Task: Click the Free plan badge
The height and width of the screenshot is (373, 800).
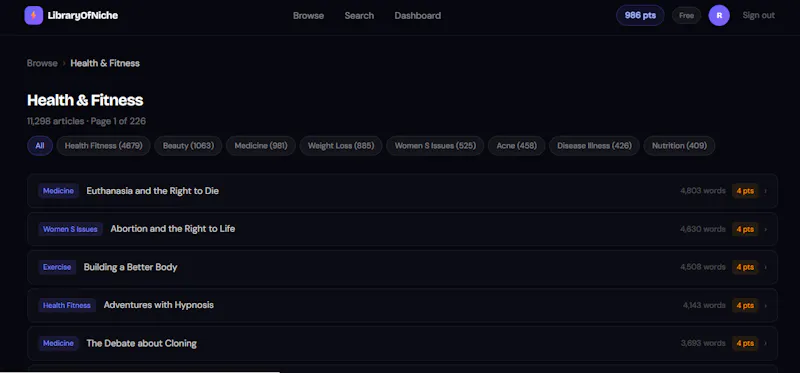Action: pos(686,15)
